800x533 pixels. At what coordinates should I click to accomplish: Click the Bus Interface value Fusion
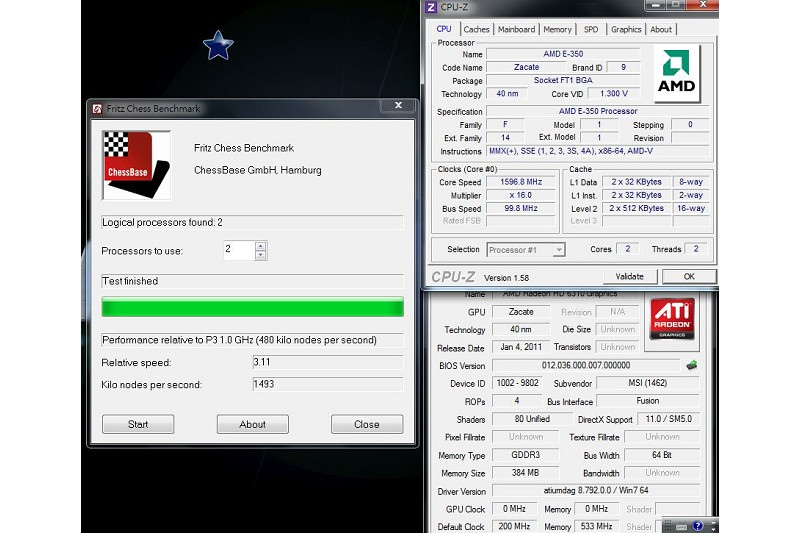point(647,401)
